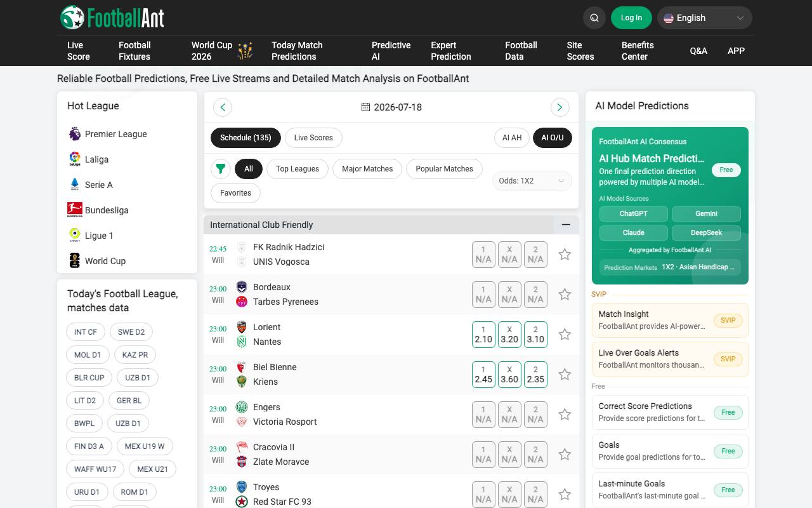Screen dimensions: 812x508
Task: Click the green filter funnel icon
Action: 220,169
